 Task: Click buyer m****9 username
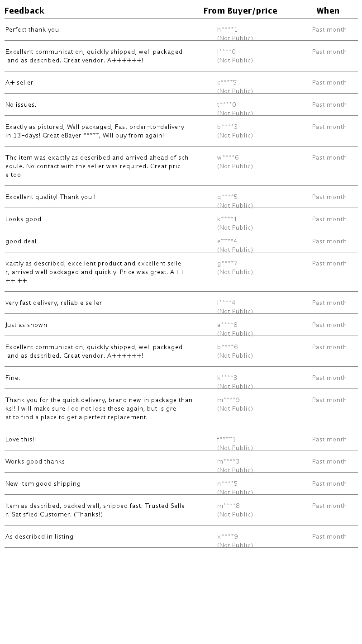point(228,400)
